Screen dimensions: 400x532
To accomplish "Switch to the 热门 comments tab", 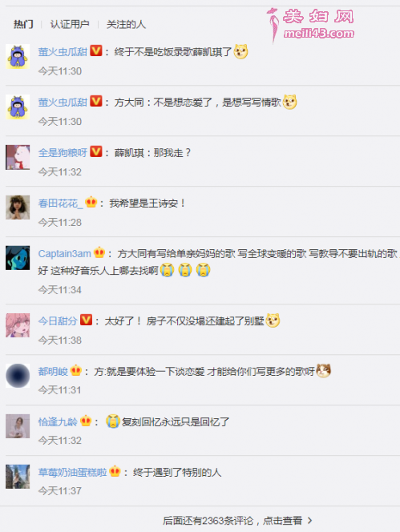I will (23, 24).
